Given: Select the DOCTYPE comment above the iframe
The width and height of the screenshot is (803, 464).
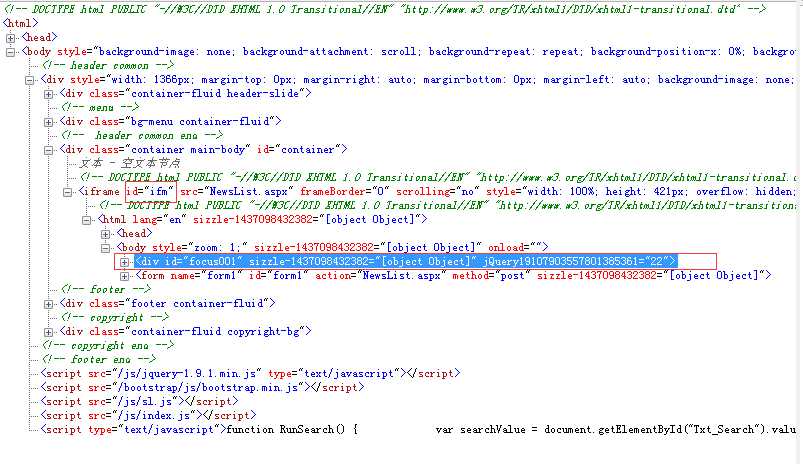Looking at the screenshot, I should tap(438, 177).
